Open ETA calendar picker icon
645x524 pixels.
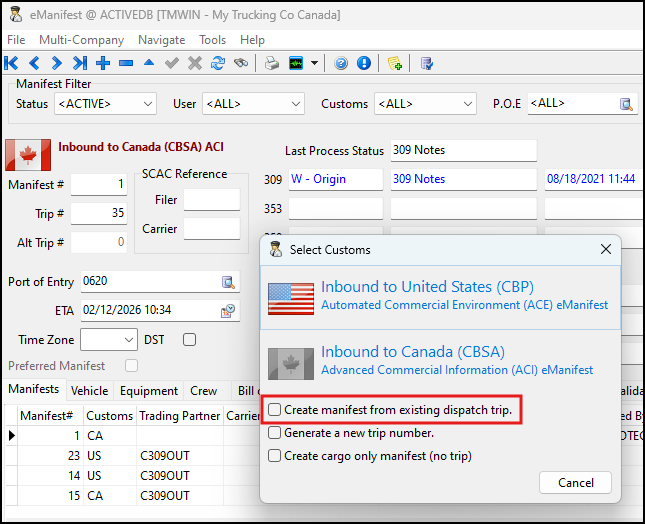(x=228, y=311)
